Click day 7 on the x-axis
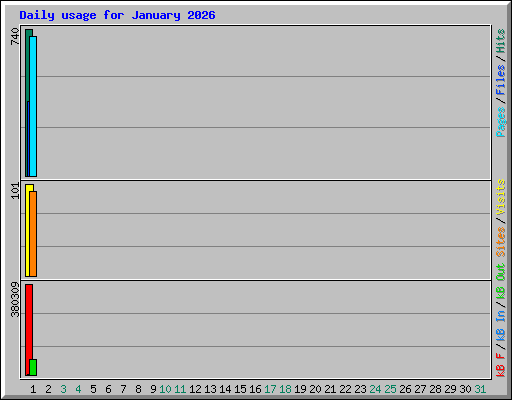 pyautogui.click(x=123, y=389)
